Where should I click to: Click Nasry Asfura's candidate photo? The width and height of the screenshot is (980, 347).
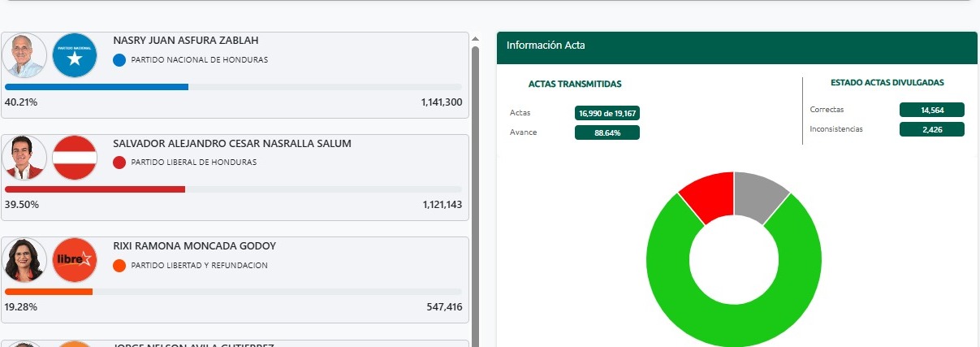24,56
